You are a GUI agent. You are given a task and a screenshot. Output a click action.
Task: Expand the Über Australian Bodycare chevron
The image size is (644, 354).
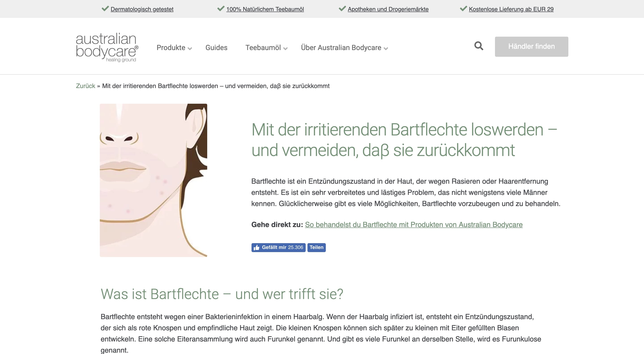[386, 49]
